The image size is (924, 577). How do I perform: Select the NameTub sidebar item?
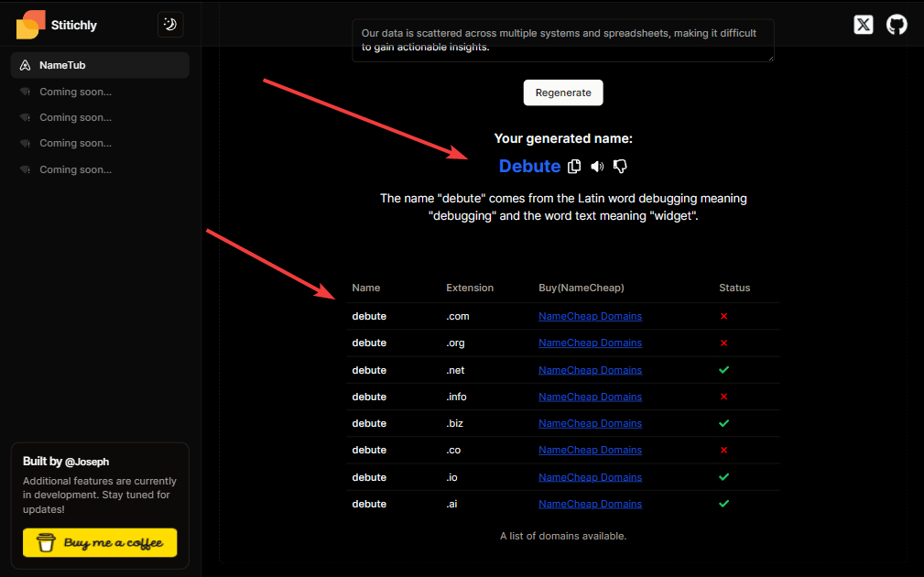(x=100, y=65)
